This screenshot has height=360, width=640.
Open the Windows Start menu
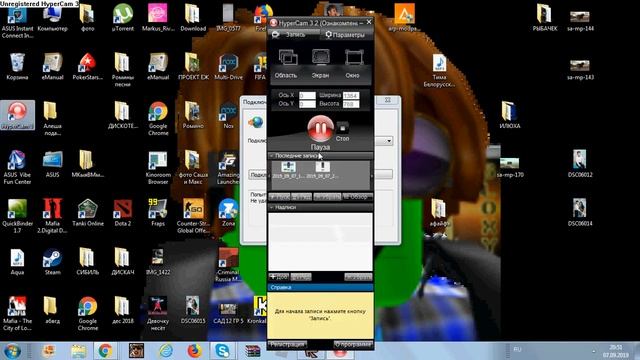(x=12, y=351)
